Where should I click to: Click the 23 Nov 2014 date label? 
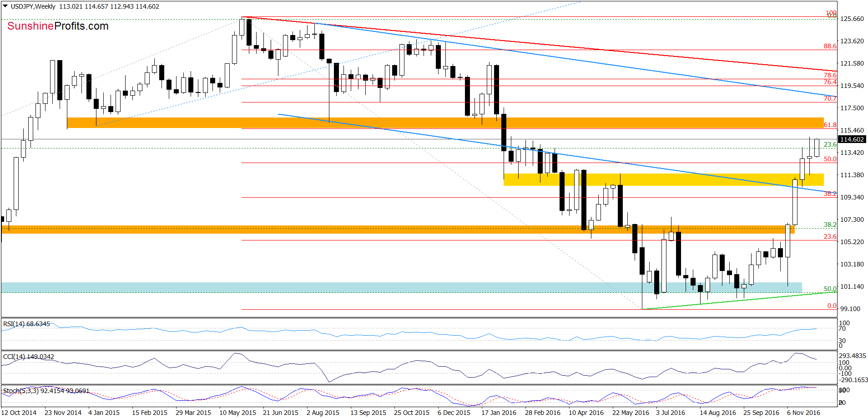point(63,413)
